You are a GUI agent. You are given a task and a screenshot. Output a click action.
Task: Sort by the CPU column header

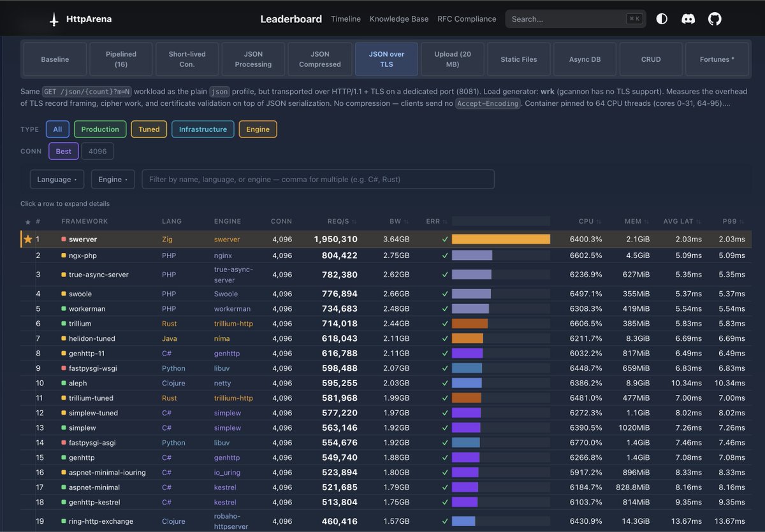click(x=590, y=222)
